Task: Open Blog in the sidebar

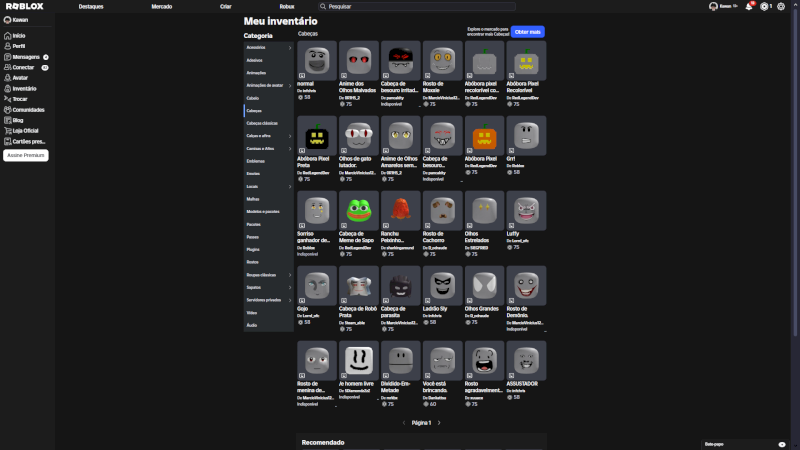Action: coord(18,120)
